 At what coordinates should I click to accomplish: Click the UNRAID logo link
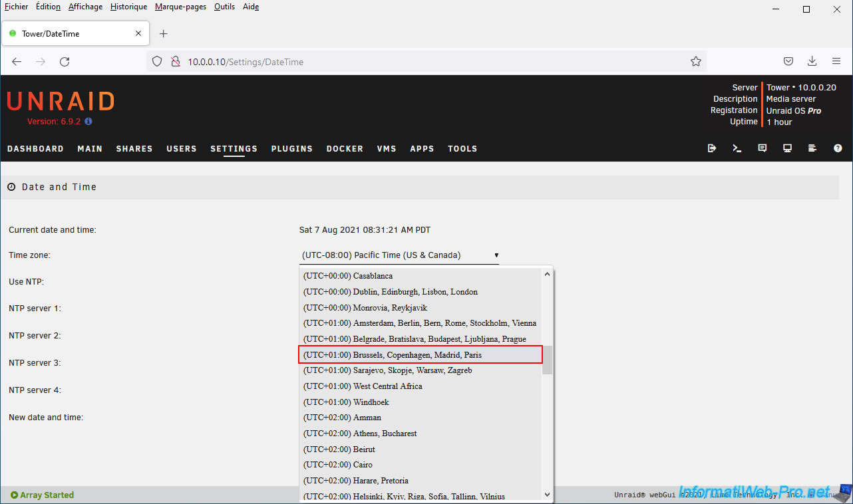[x=61, y=101]
